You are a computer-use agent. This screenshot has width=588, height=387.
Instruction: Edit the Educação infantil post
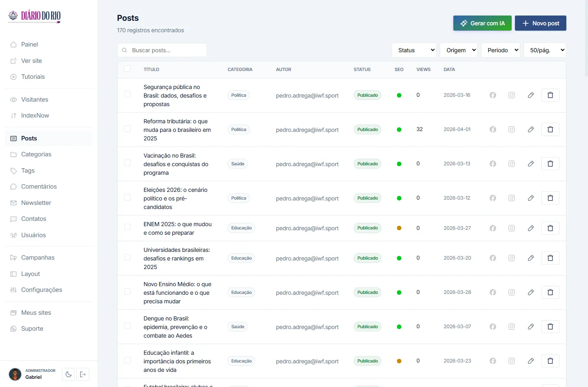coord(531,361)
